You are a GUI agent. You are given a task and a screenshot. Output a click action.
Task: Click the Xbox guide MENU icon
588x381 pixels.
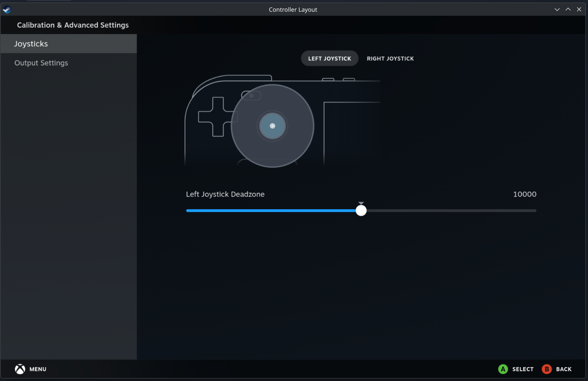(x=20, y=369)
